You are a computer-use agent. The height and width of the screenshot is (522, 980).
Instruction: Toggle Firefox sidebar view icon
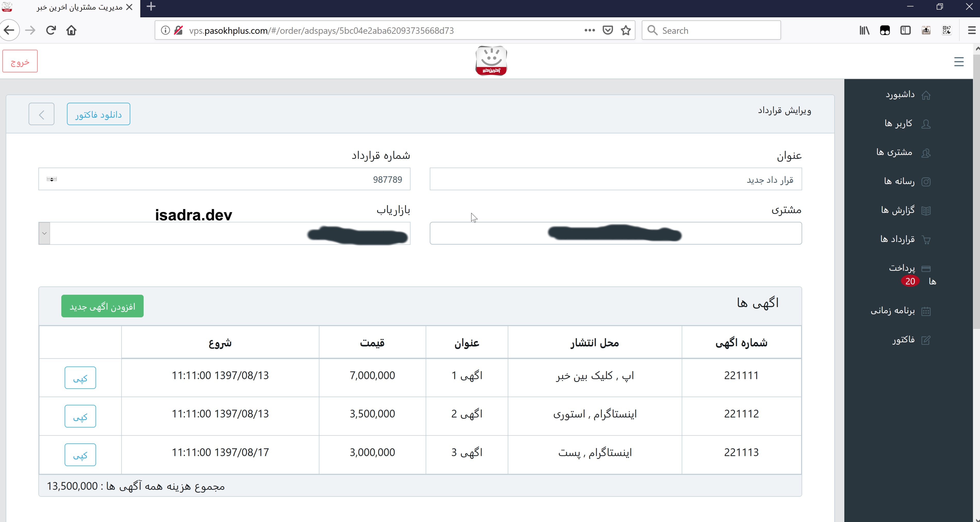[905, 30]
